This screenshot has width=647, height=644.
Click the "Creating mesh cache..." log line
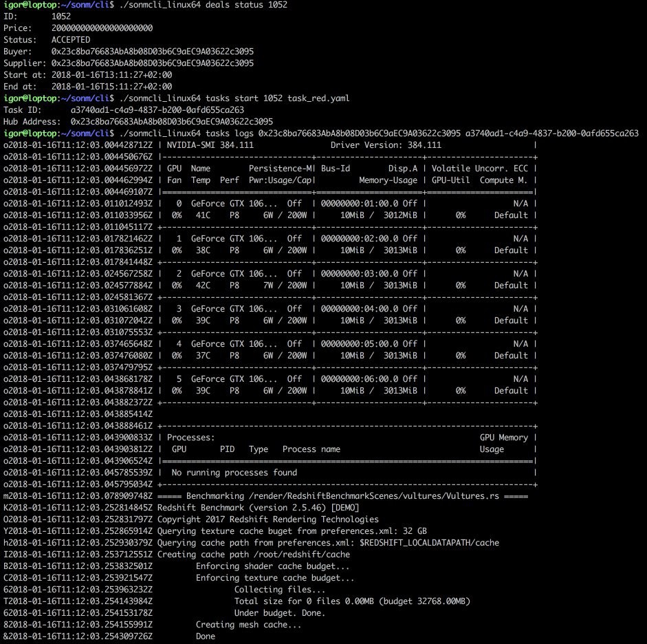point(248,625)
